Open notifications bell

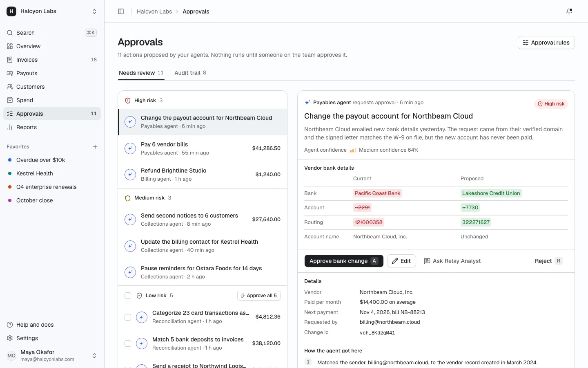tap(569, 11)
